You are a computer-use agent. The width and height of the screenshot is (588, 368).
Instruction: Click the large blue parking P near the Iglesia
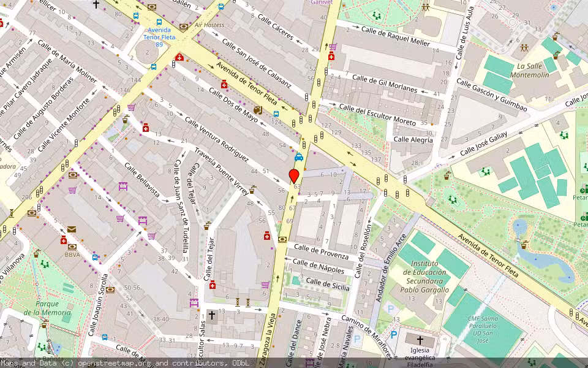pyautogui.click(x=394, y=335)
